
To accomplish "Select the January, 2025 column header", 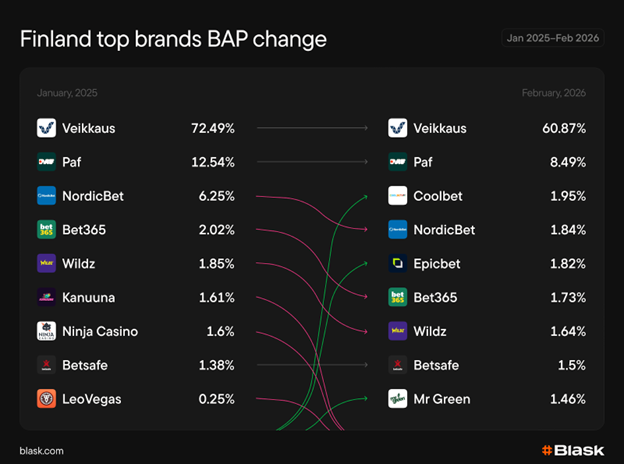I will (67, 93).
